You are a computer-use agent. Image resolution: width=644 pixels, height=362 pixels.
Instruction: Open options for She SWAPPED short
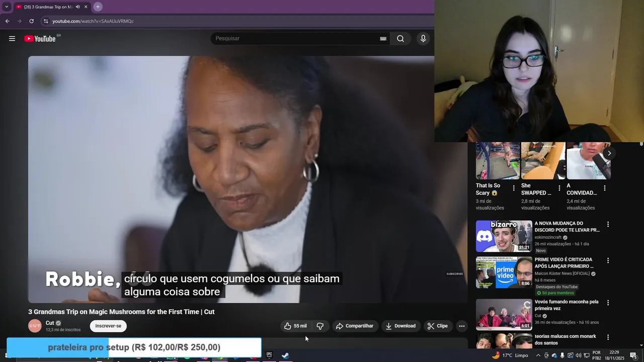coord(559,188)
